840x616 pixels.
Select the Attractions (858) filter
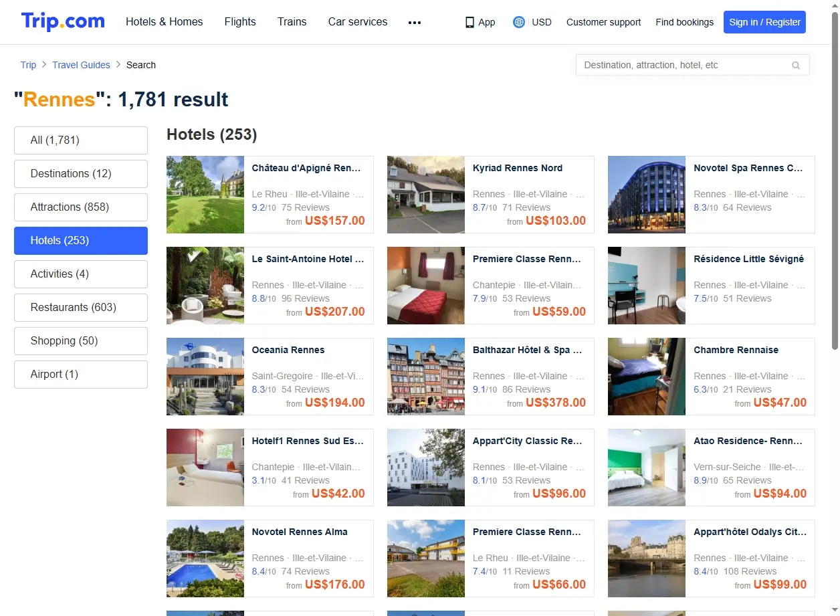81,207
